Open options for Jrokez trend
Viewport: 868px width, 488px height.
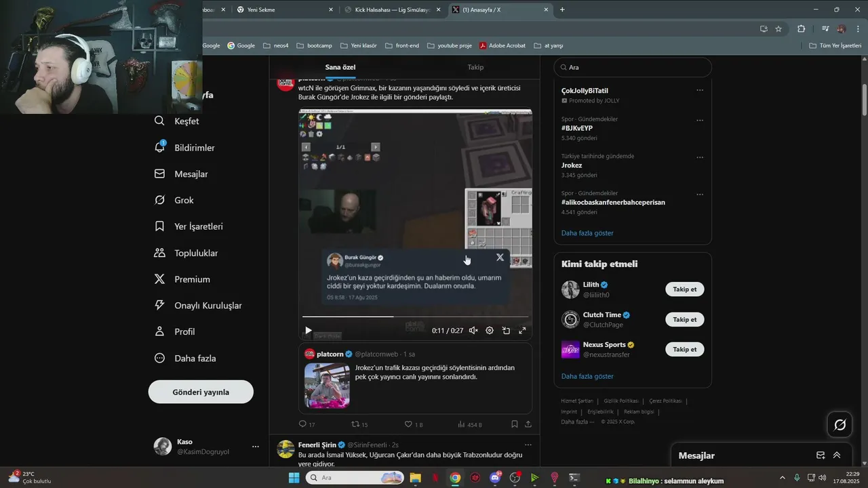[700, 157]
